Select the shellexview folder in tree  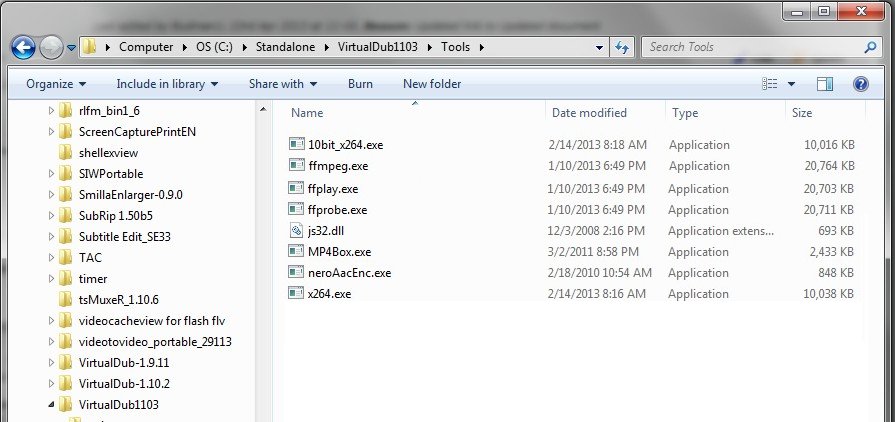[x=108, y=153]
